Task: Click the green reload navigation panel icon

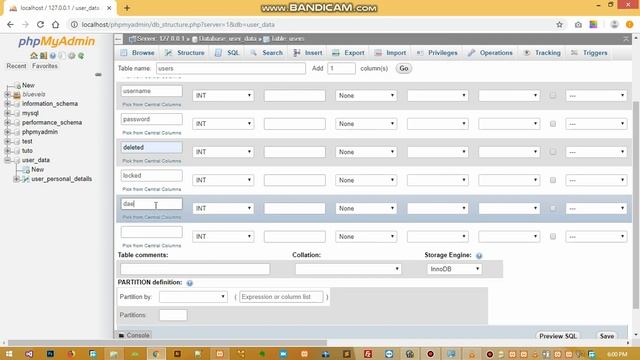Action: tap(81, 56)
